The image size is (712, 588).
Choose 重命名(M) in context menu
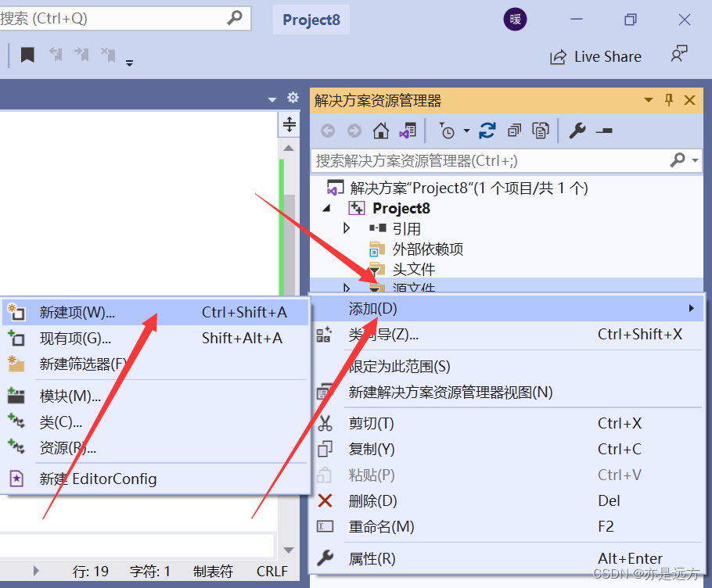click(507, 527)
